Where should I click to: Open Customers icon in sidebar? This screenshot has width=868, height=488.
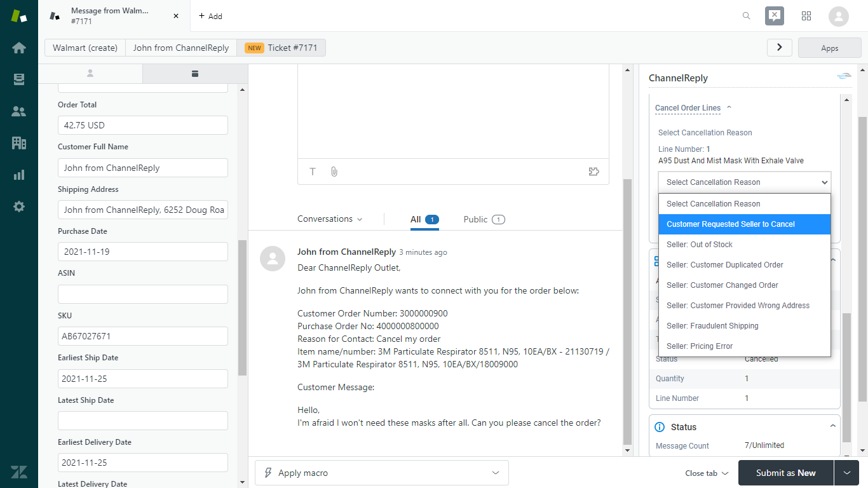(x=19, y=111)
